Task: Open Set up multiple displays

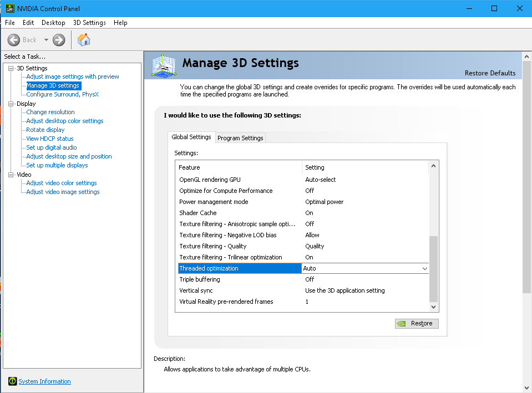Action: click(57, 165)
